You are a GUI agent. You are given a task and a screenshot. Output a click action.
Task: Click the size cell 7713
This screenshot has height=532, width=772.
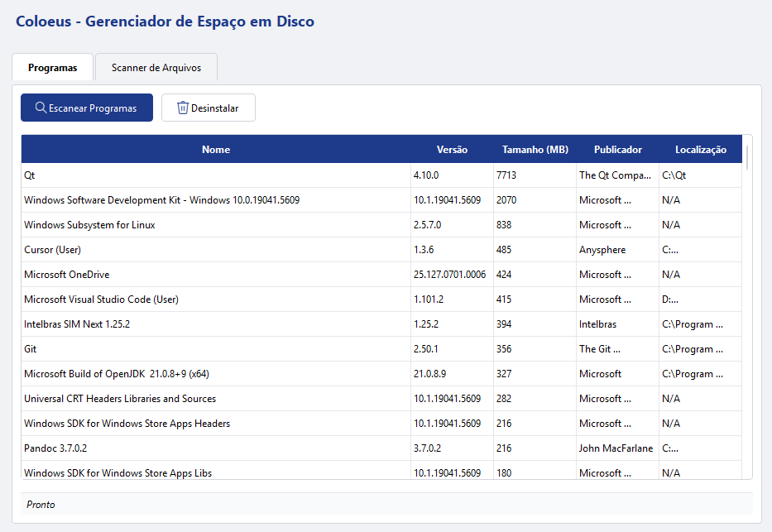[x=535, y=175]
